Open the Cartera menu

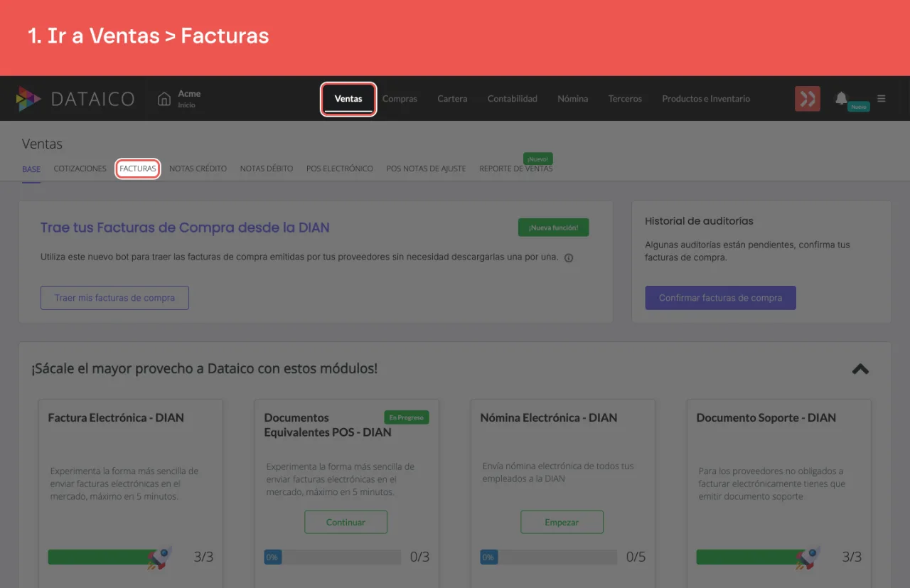coord(452,99)
